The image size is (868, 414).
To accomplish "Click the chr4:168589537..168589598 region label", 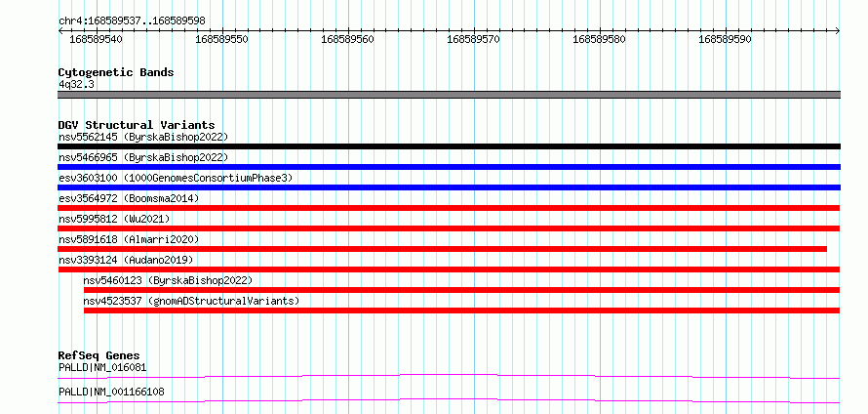I will 132,21.
